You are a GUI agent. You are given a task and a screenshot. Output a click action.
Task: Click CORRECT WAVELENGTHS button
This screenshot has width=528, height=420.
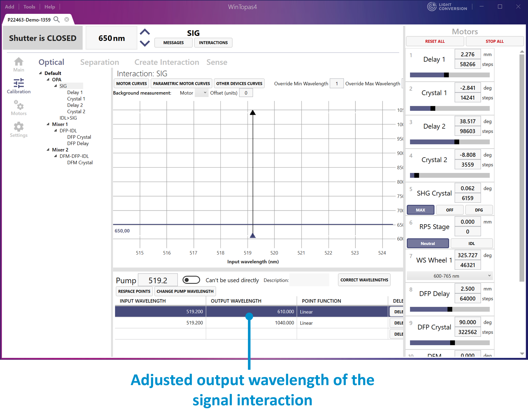click(364, 280)
